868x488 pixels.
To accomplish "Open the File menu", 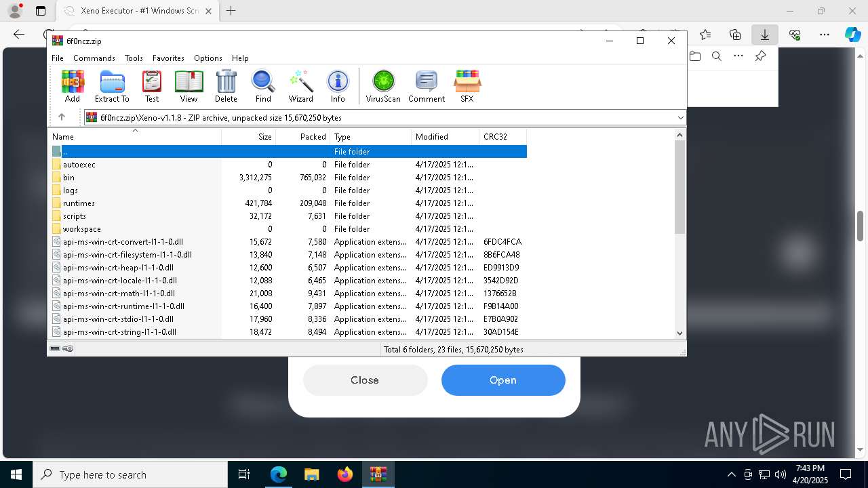I will click(x=58, y=58).
